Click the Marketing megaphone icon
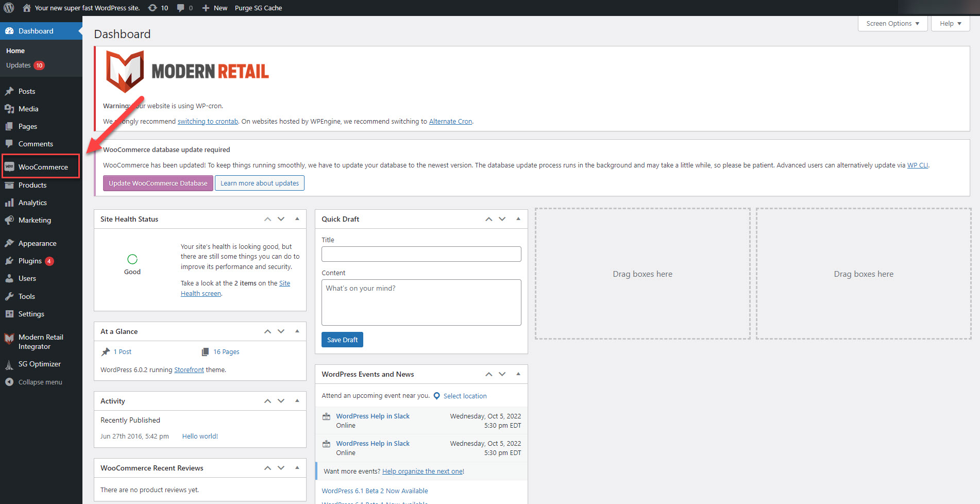Screen dimensions: 980x504 [9, 220]
